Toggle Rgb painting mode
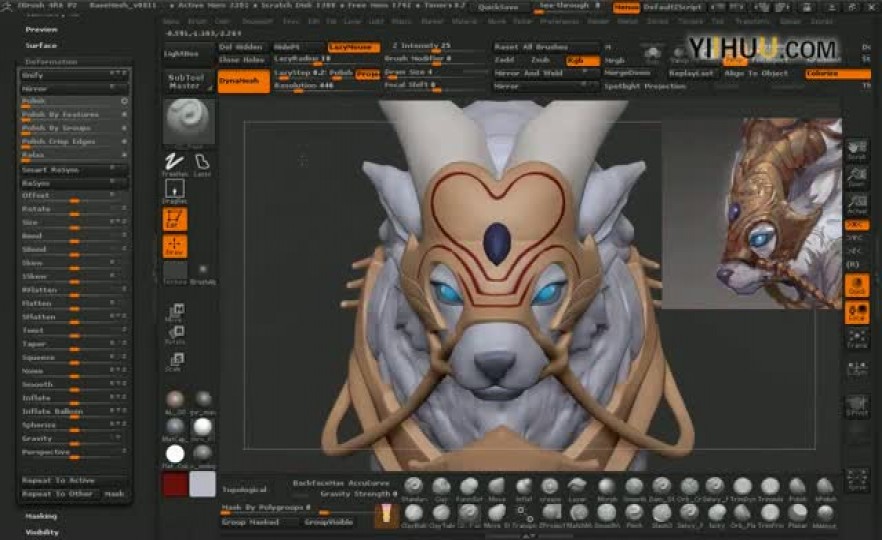 tap(582, 60)
